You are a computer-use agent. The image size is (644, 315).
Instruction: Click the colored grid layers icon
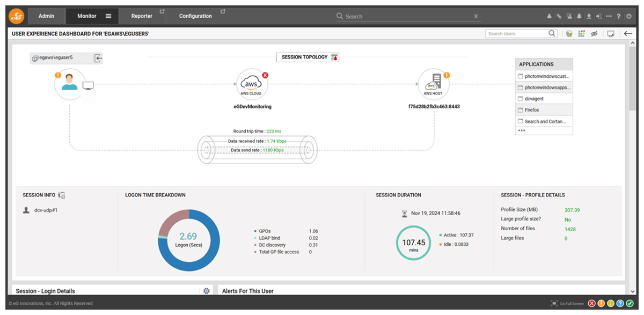[581, 34]
